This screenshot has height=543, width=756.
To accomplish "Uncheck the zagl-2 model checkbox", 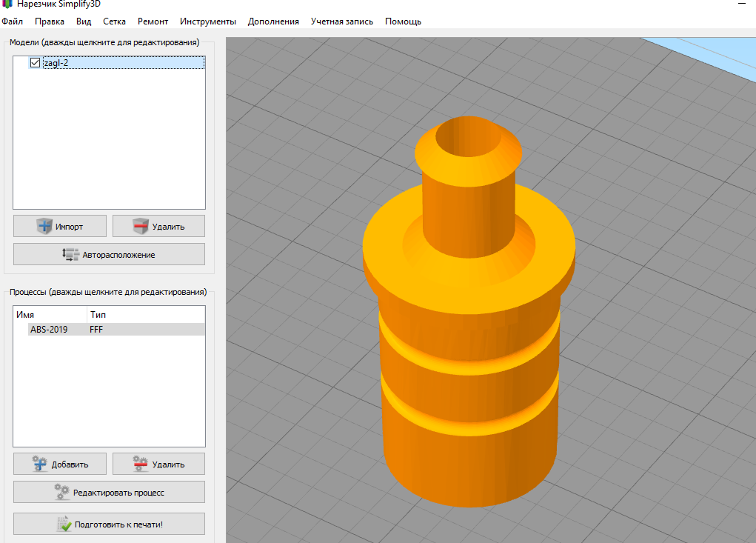I will click(x=35, y=64).
